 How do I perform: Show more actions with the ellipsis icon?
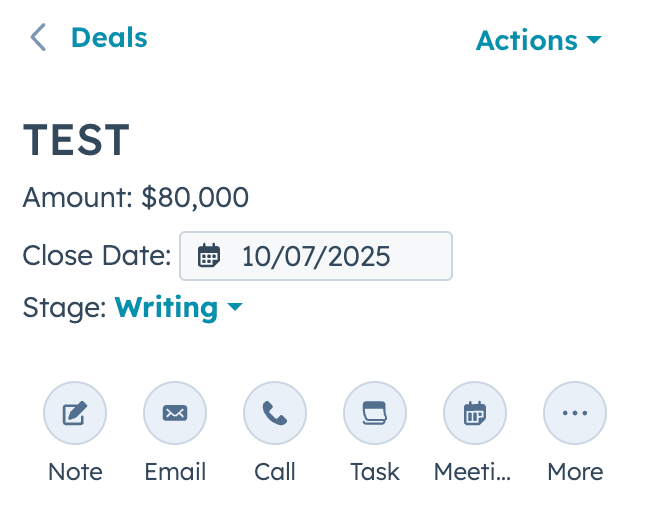pos(575,413)
